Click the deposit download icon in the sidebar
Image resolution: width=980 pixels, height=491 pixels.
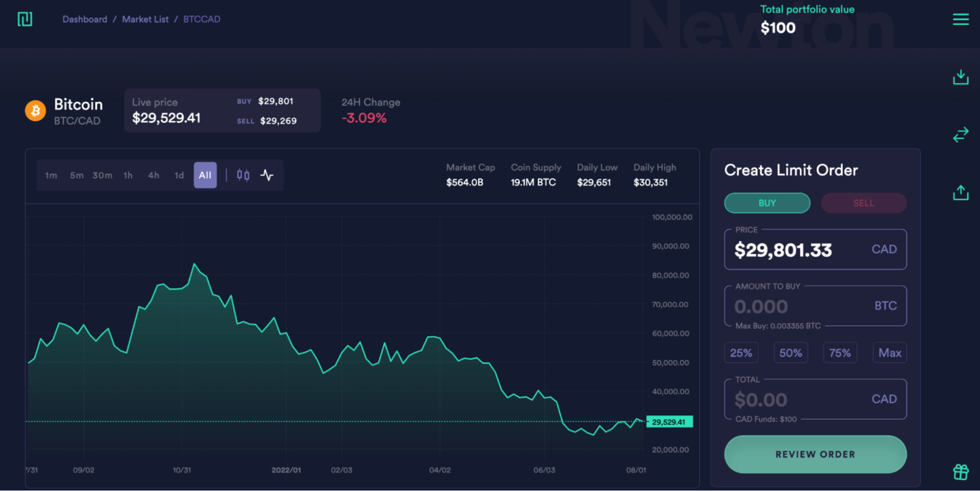961,76
